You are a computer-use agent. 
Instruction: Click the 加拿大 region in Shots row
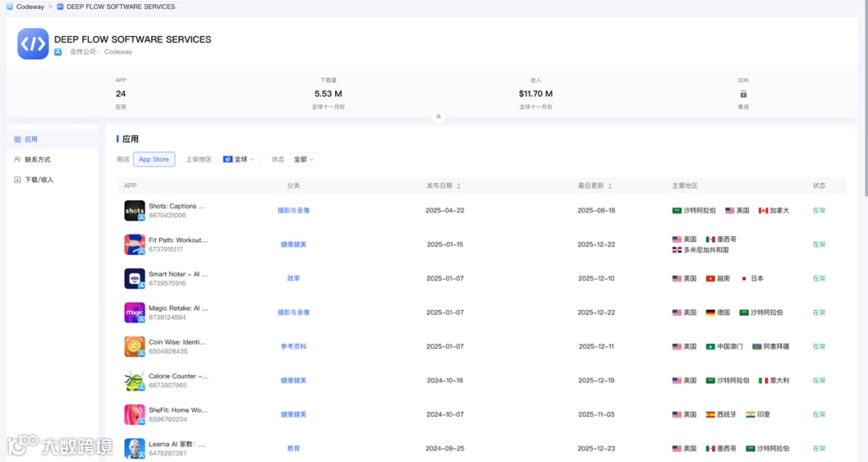[774, 211]
